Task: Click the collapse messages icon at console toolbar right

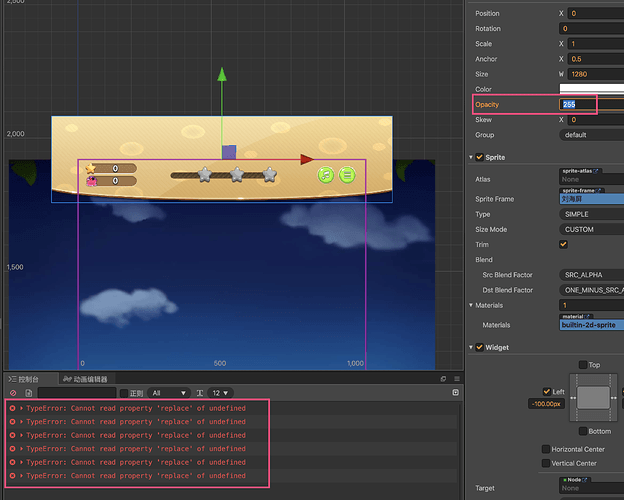Action: point(456,393)
